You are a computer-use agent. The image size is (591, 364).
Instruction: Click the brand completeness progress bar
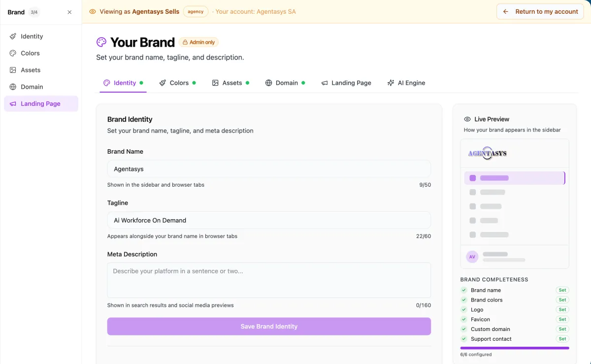(515, 348)
